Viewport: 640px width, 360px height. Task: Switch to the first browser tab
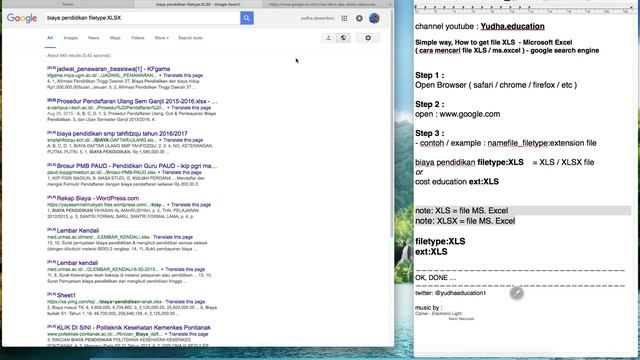[68, 4]
